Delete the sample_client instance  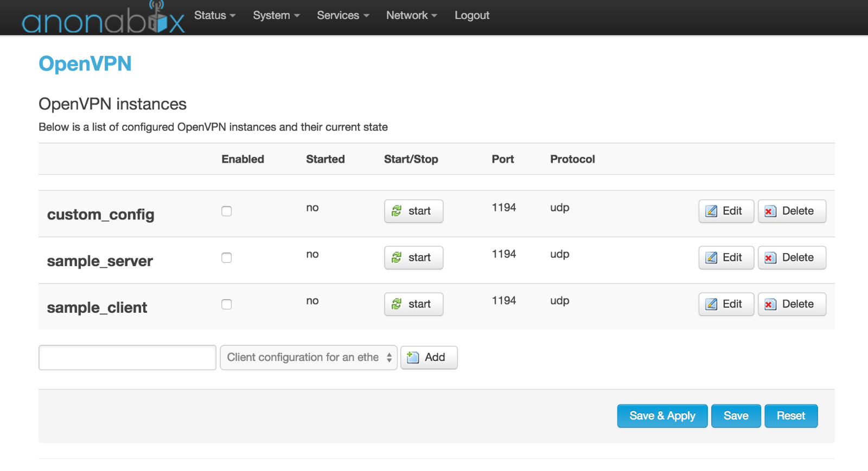click(792, 305)
